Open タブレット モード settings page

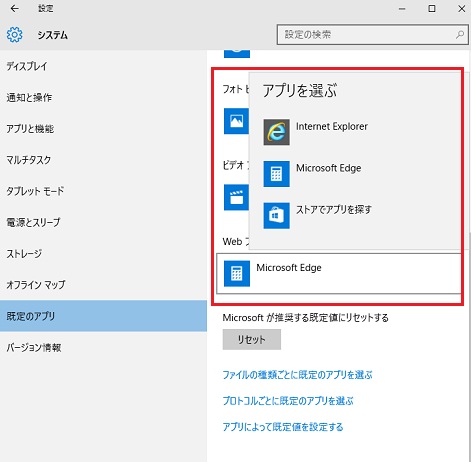[103, 191]
